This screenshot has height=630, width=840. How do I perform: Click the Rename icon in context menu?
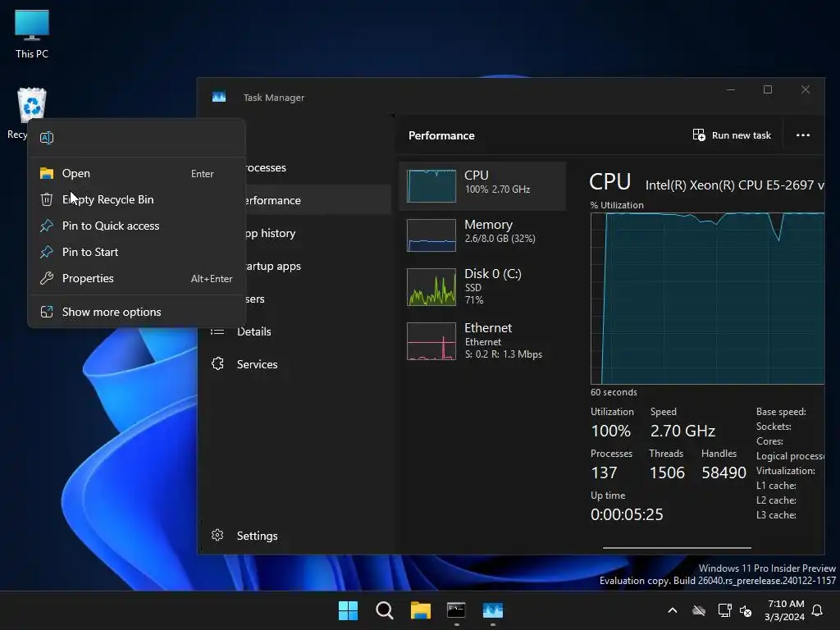47,138
